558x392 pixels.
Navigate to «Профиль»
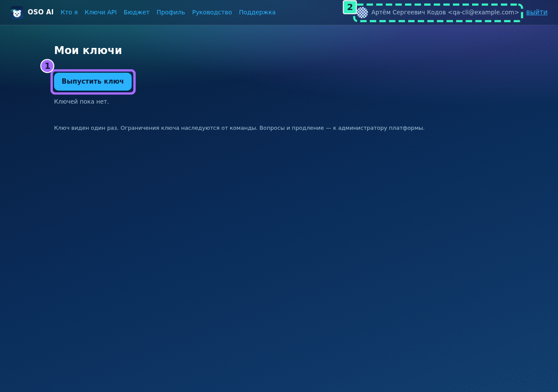[171, 12]
